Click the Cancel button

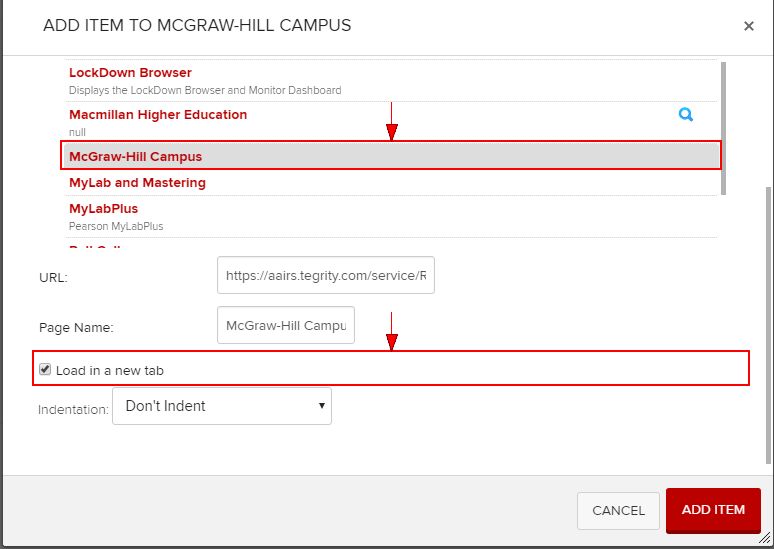pos(618,510)
